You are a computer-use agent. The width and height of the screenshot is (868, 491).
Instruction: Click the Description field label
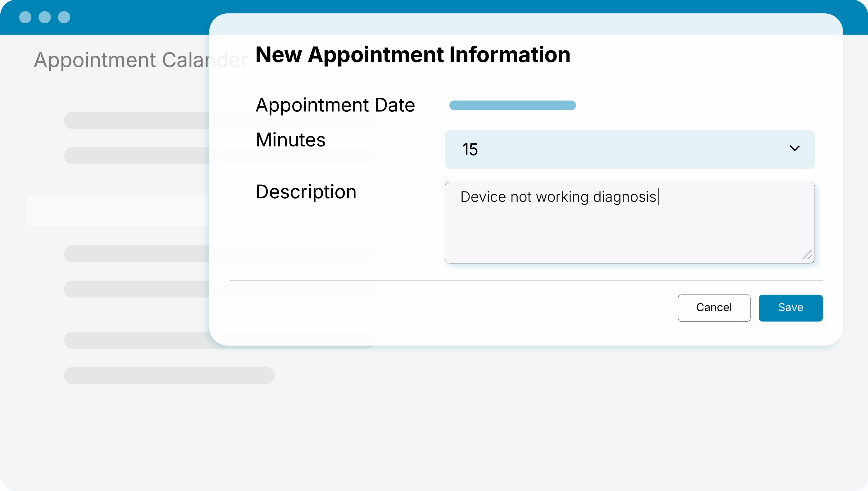point(306,192)
